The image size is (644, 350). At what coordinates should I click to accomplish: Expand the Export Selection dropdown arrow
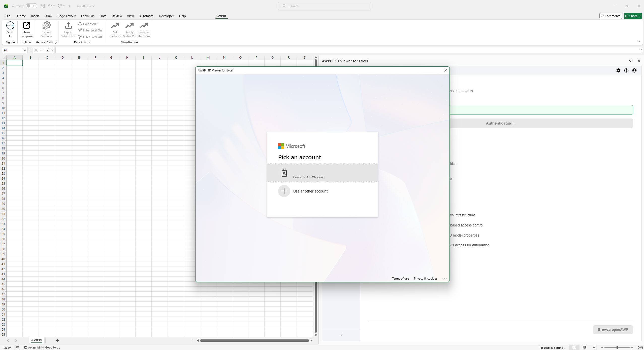(75, 36)
